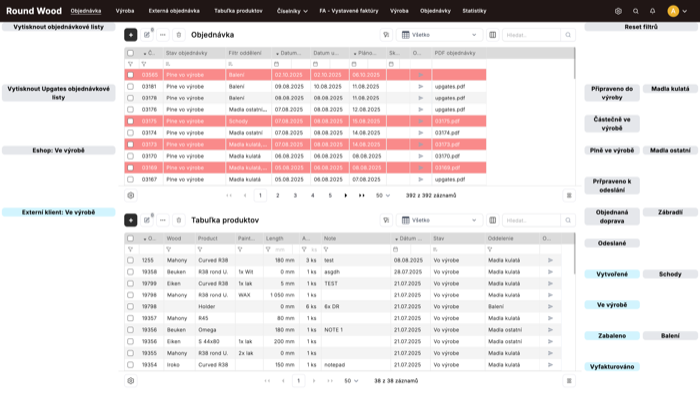This screenshot has height=393, width=700.
Task: Click Externí klient: Ve výrobě button
Action: coord(58,212)
